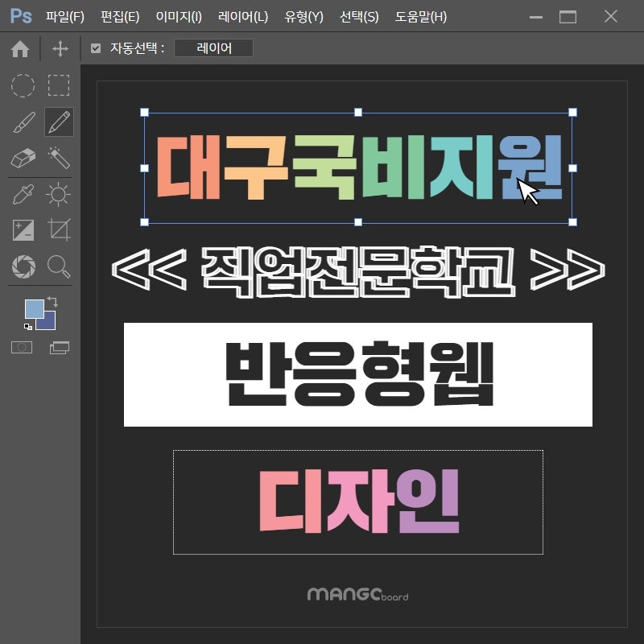Minimize the Photoshop window
The width and height of the screenshot is (644, 644).
click(x=536, y=17)
